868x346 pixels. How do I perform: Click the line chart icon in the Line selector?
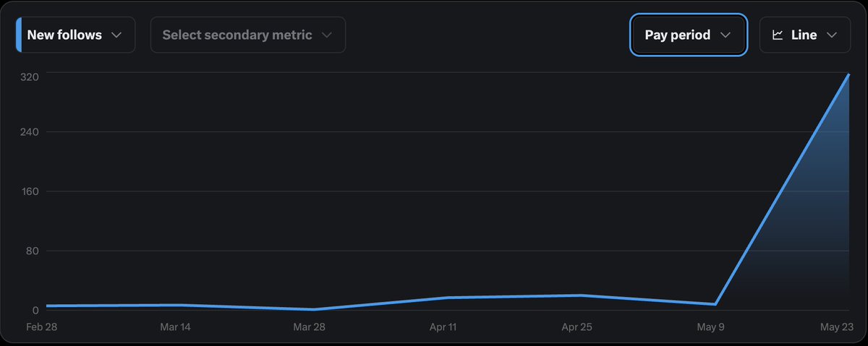[778, 35]
